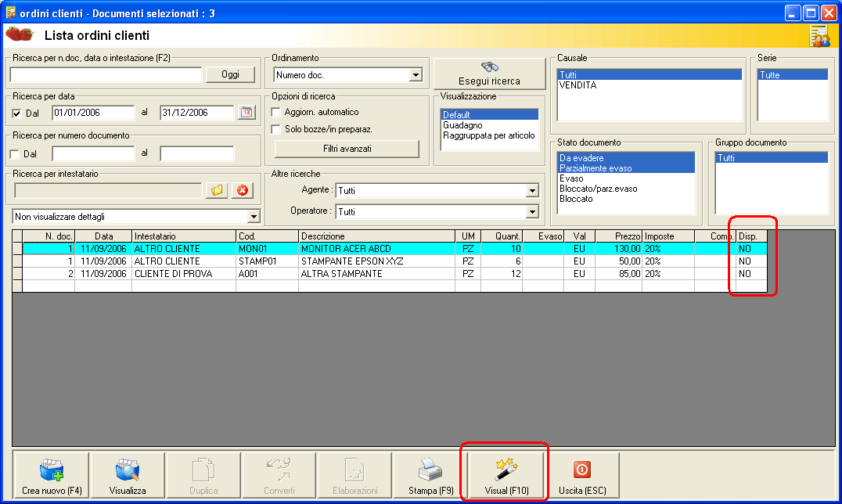Click the Descrizione column header

click(376, 236)
